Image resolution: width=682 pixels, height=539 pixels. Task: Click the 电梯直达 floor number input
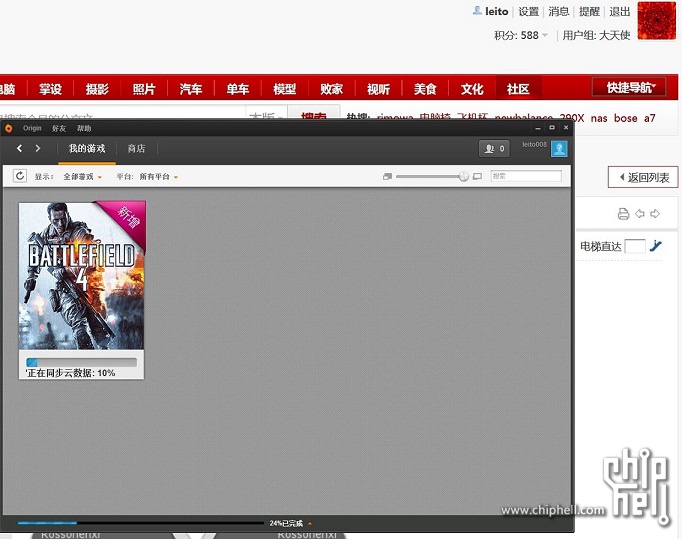tap(635, 246)
